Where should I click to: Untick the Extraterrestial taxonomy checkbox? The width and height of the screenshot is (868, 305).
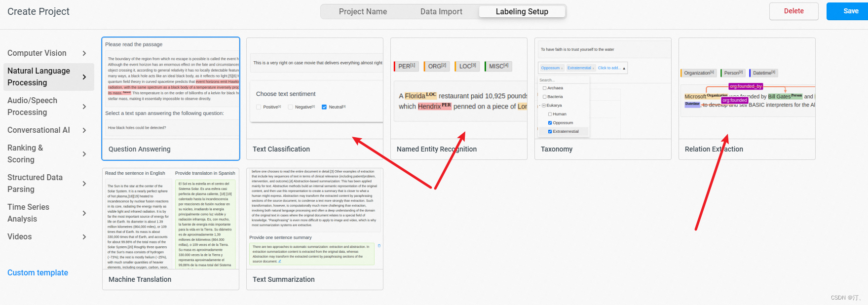click(550, 131)
